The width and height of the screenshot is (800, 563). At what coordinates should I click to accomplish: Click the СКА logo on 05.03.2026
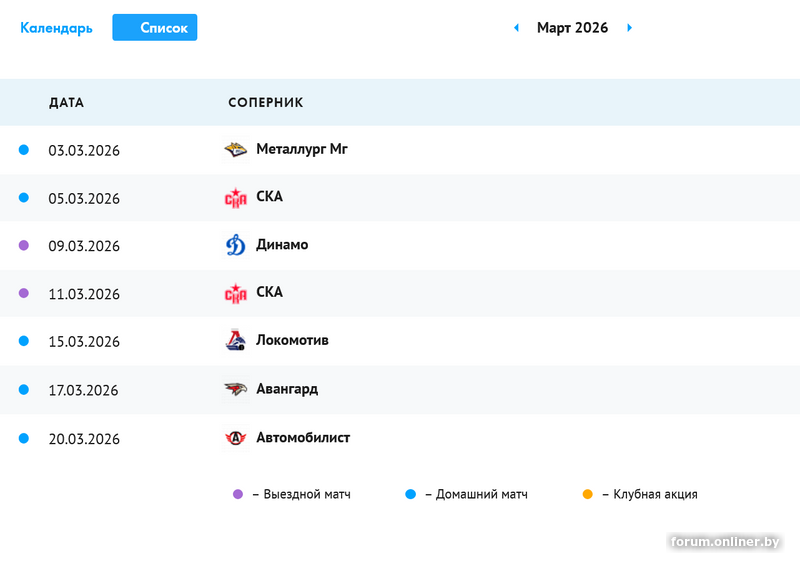pos(235,198)
